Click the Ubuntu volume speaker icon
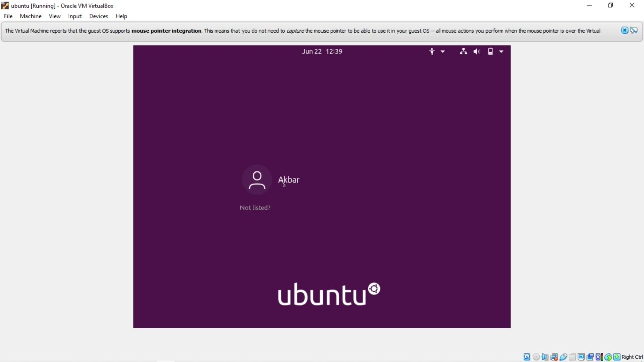The height and width of the screenshot is (362, 644). pyautogui.click(x=477, y=51)
